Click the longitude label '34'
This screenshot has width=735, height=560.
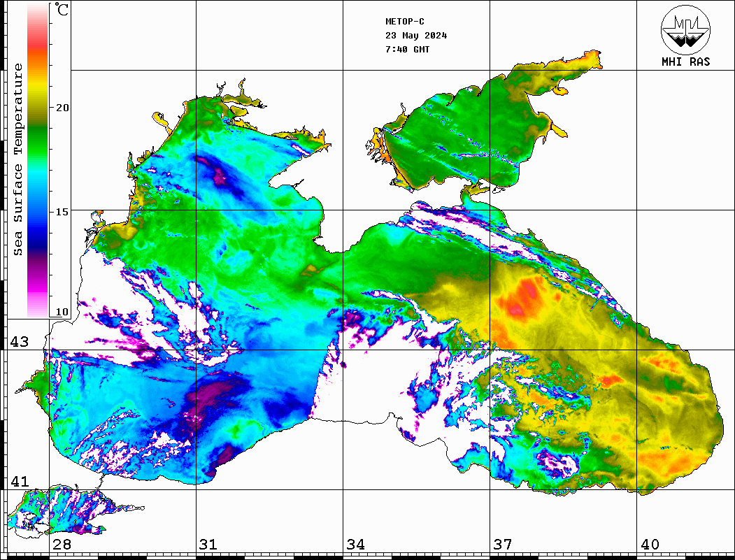tap(356, 545)
